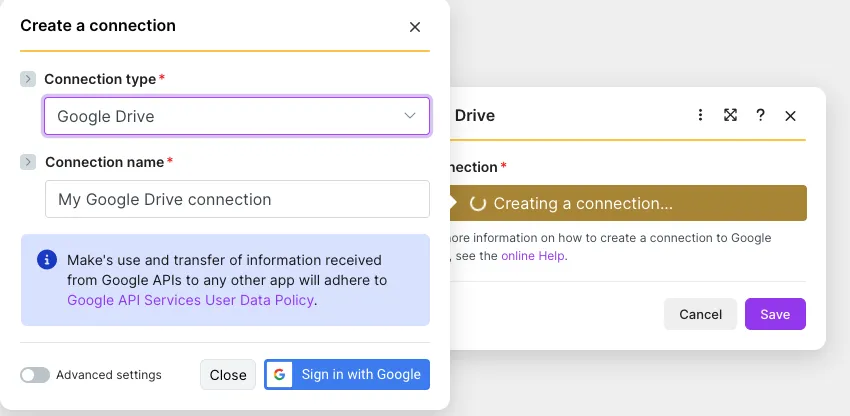Click the Connection name label
850x416 pixels.
[x=105, y=162]
